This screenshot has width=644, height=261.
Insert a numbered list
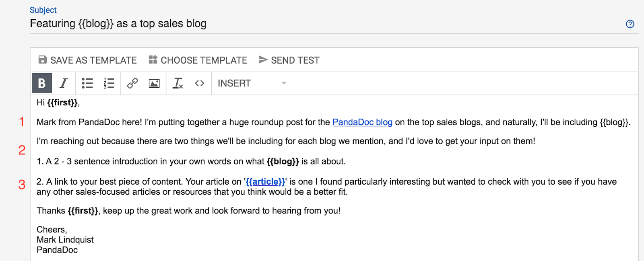(x=109, y=83)
